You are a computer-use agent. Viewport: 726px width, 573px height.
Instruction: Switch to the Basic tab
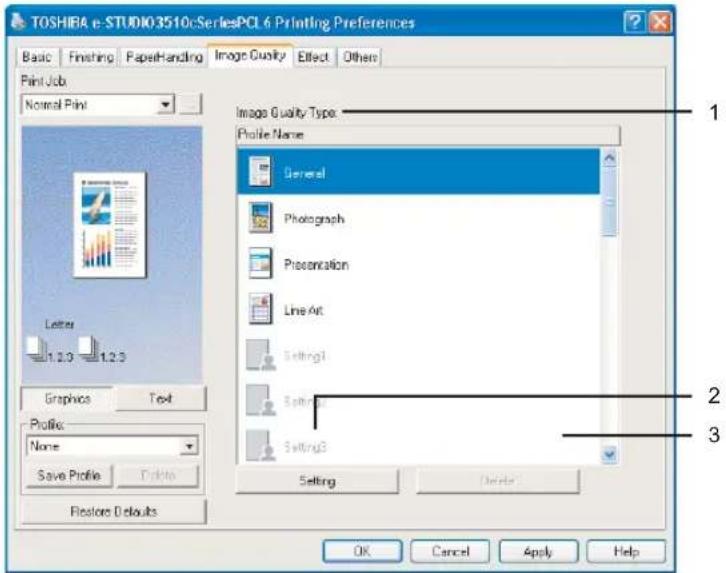point(37,57)
